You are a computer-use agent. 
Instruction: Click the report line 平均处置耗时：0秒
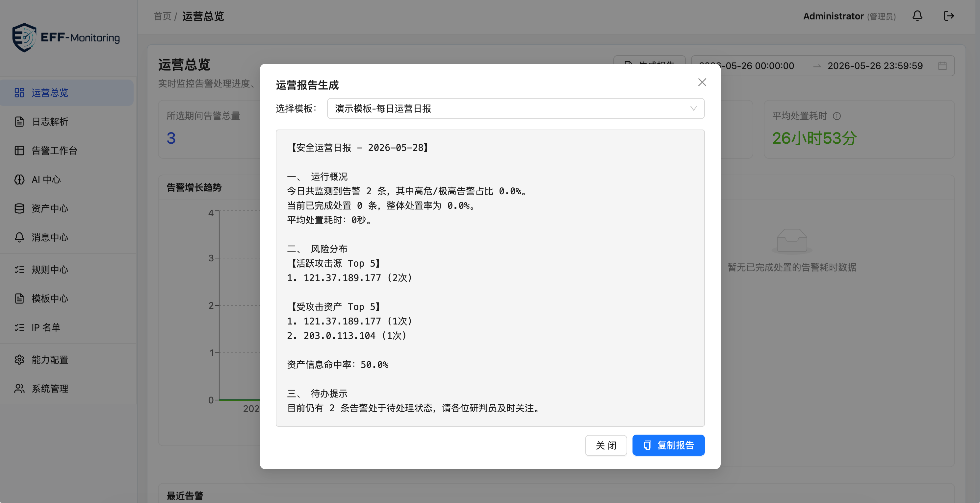pyautogui.click(x=329, y=220)
